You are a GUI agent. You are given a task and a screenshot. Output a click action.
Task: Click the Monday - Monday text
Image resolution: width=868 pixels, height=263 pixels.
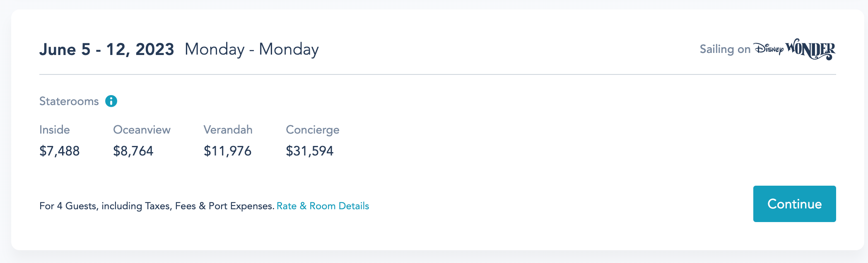(251, 50)
